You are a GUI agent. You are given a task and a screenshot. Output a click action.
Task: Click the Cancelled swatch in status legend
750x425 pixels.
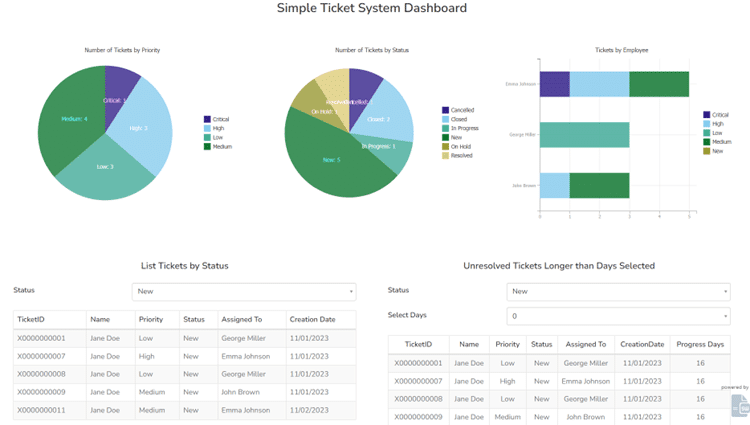click(446, 110)
